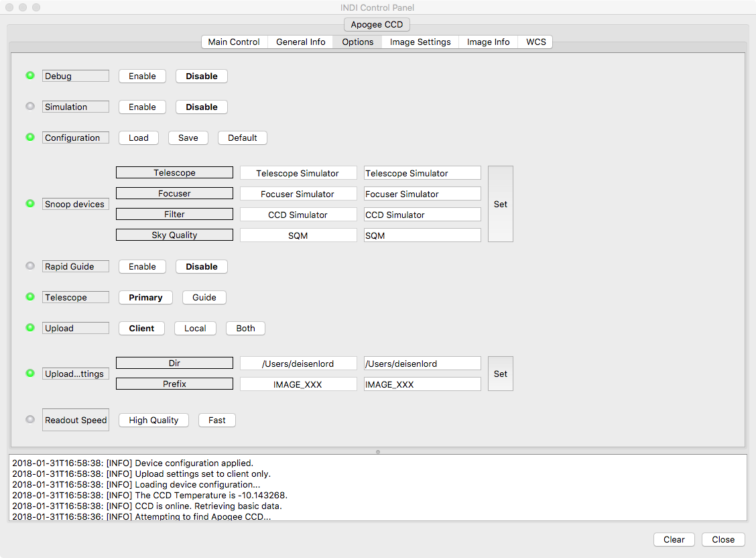Open the Image Info tab
The width and height of the screenshot is (756, 558).
[x=489, y=42]
